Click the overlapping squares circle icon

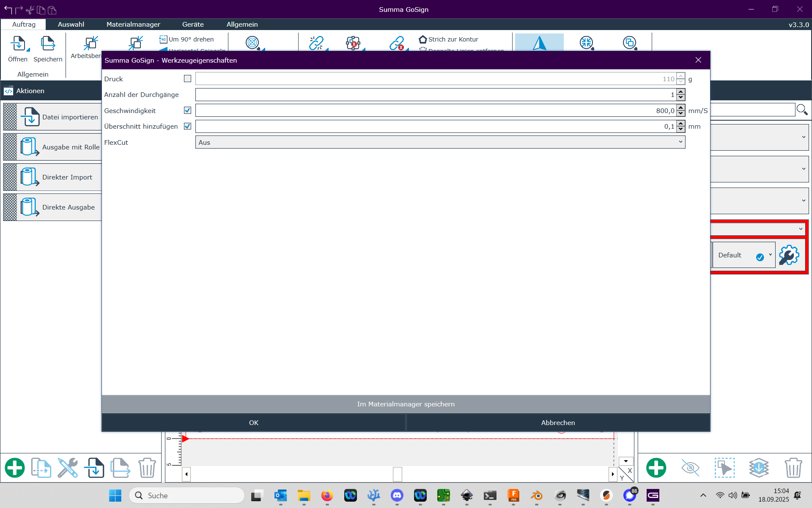tap(630, 42)
